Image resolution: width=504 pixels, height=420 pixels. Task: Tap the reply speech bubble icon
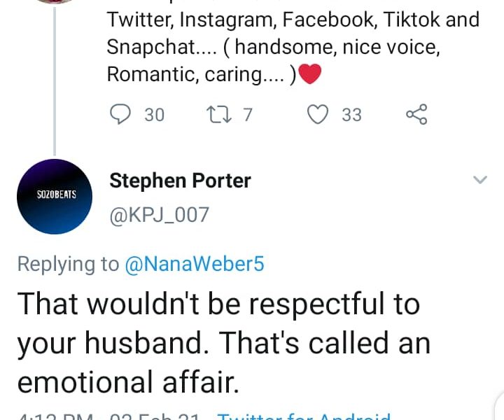121,114
